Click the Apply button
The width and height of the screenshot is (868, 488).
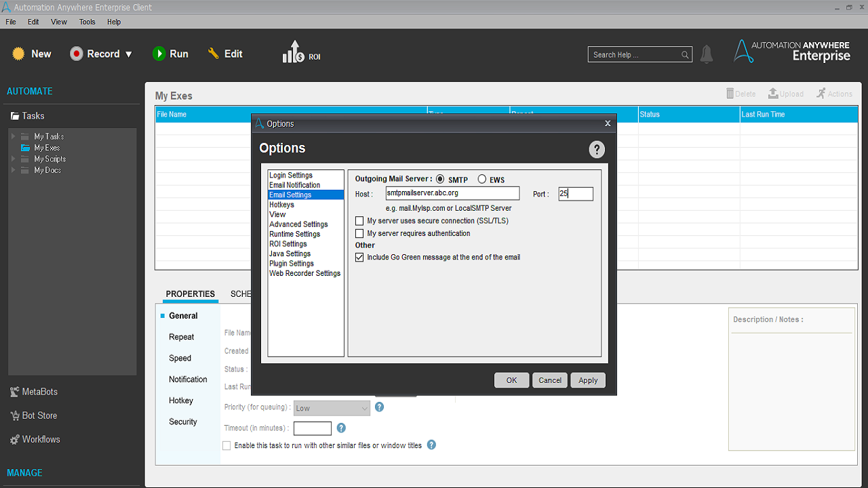(588, 380)
